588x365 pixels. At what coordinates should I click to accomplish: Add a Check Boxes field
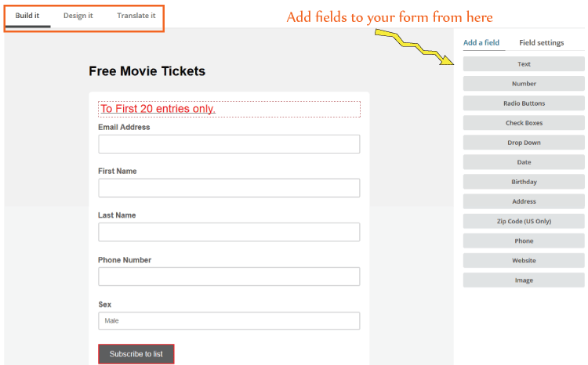click(x=524, y=123)
